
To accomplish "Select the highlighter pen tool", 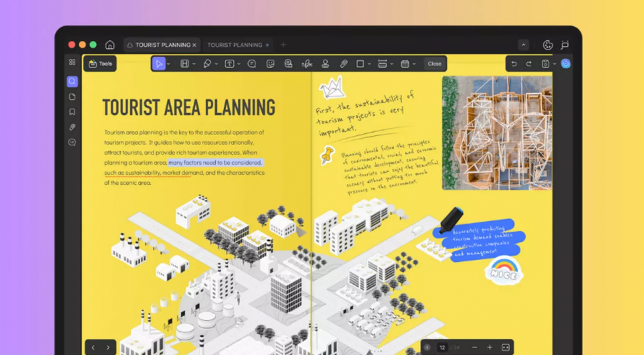I will (x=207, y=63).
